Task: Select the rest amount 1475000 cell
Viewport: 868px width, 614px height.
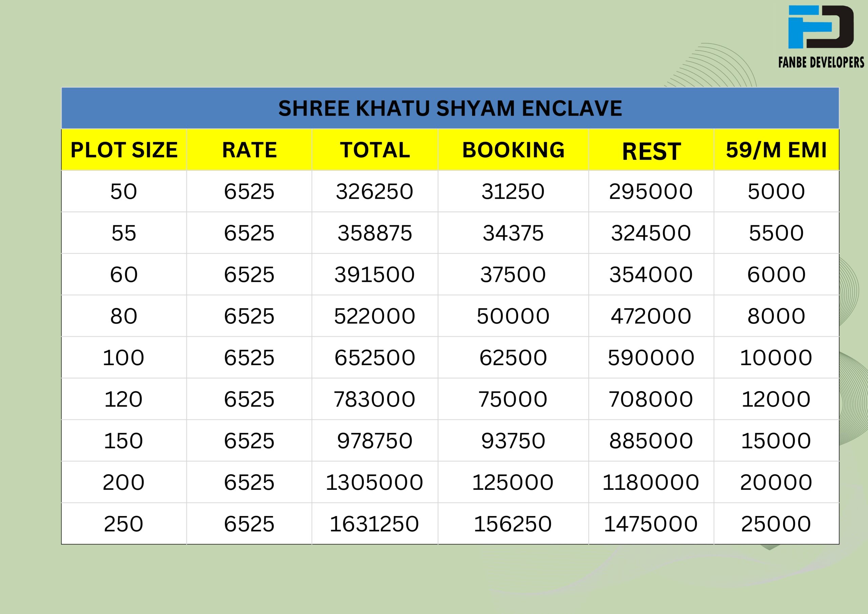Action: click(651, 524)
